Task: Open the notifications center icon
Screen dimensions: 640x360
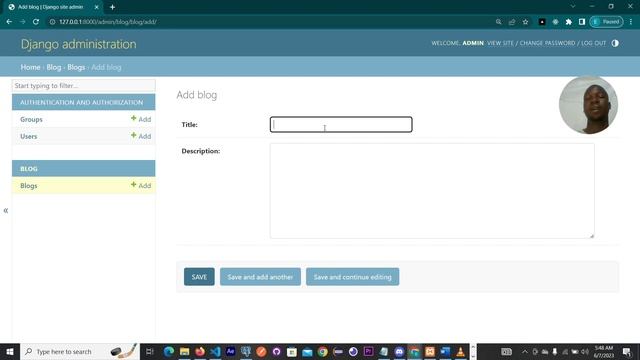Action: 627,351
